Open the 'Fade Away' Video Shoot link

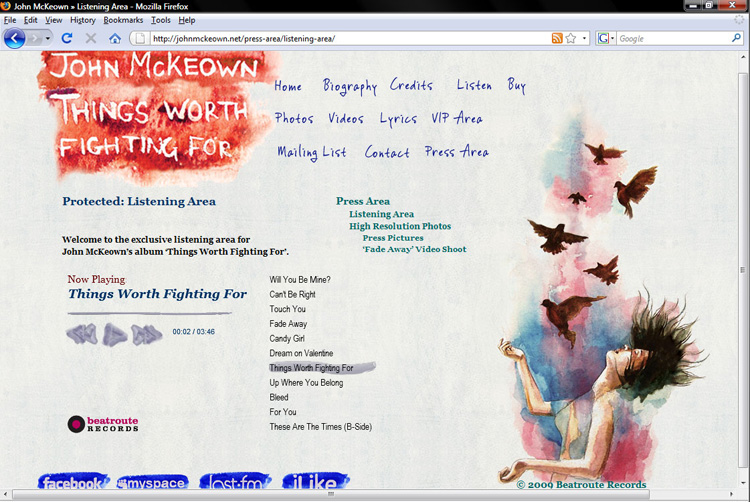tap(414, 249)
